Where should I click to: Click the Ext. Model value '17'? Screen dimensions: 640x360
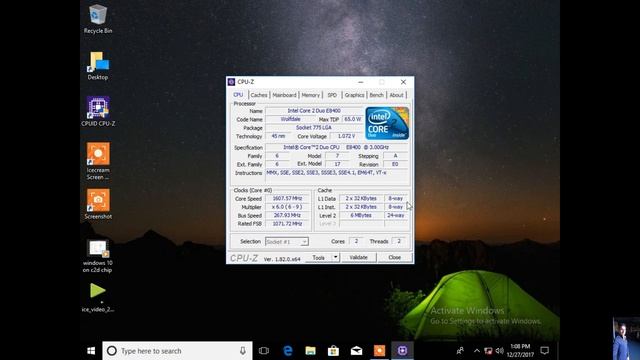pyautogui.click(x=337, y=164)
